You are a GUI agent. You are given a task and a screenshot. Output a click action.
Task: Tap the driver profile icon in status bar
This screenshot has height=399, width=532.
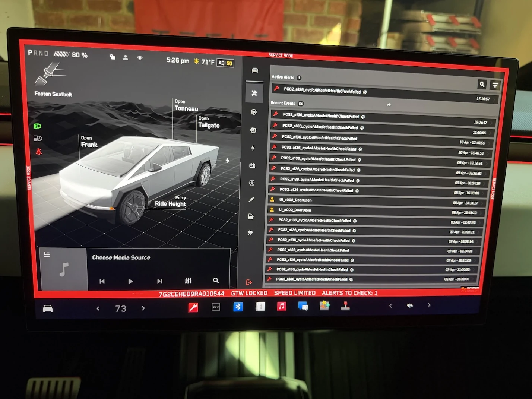[x=126, y=57]
